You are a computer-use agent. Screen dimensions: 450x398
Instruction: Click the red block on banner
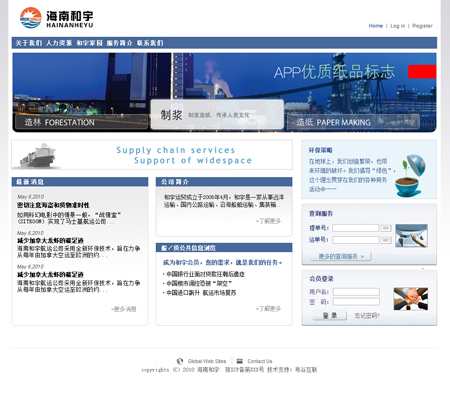(422, 72)
